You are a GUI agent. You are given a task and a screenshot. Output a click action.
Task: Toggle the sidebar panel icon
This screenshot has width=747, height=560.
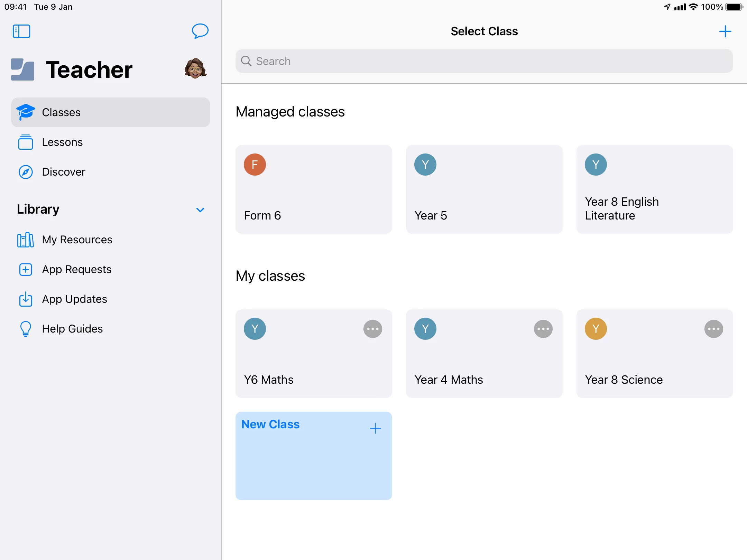21,31
